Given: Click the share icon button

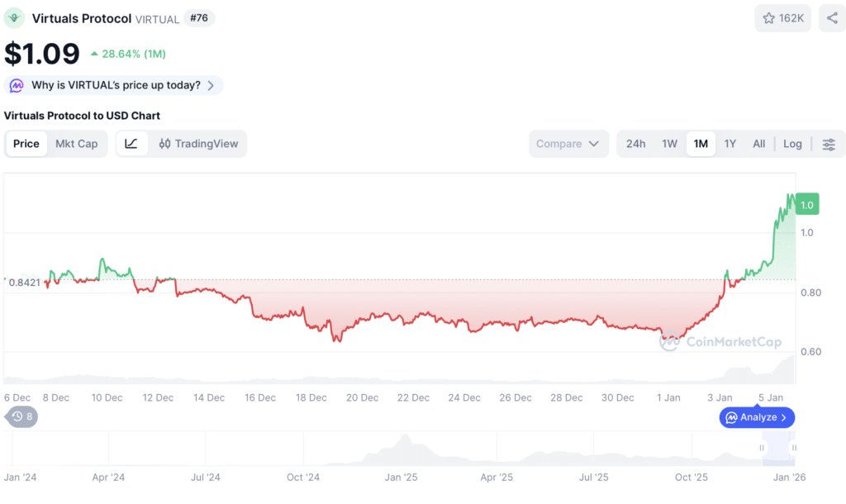Looking at the screenshot, I should [x=832, y=18].
